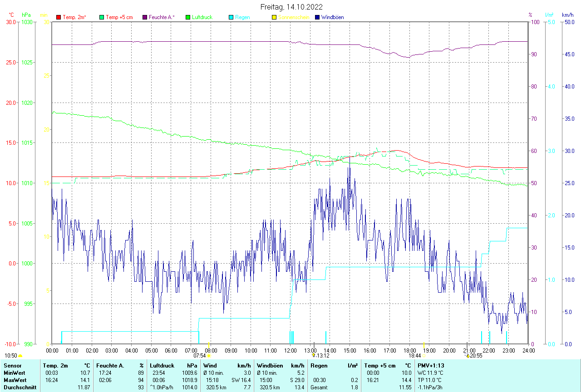Click the '30.0' top temperature axis value
This screenshot has height=392, width=581.
(11, 22)
